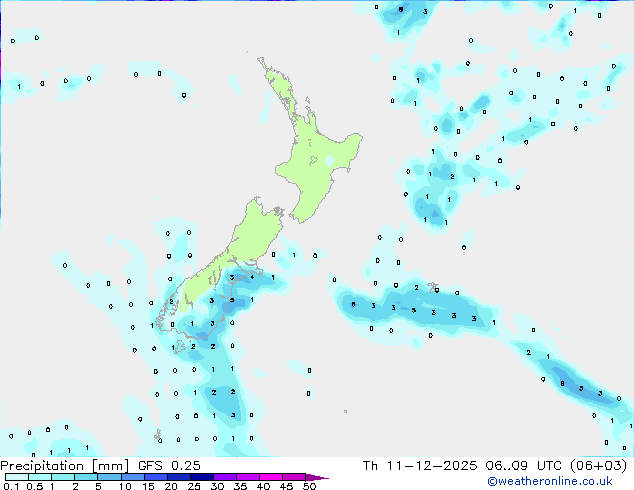Select the 5–10 mm legend swatch
634x490 pixels.
[110, 477]
